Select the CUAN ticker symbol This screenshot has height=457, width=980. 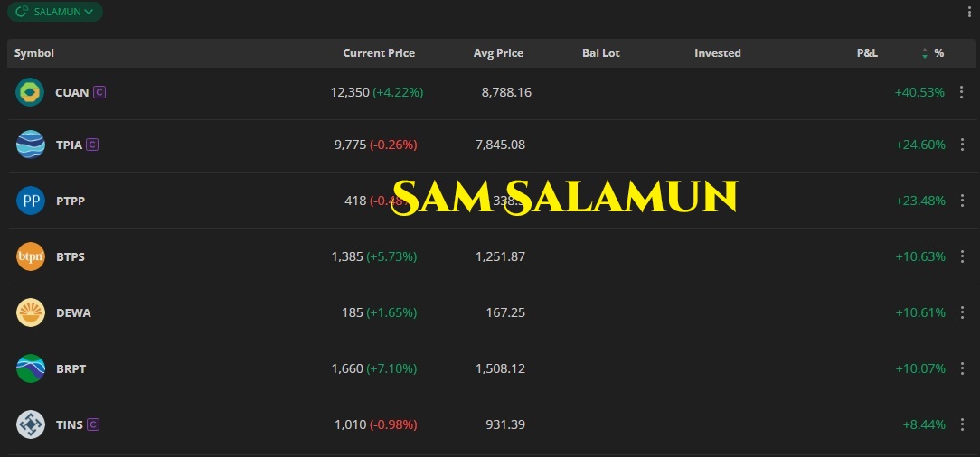(x=72, y=92)
